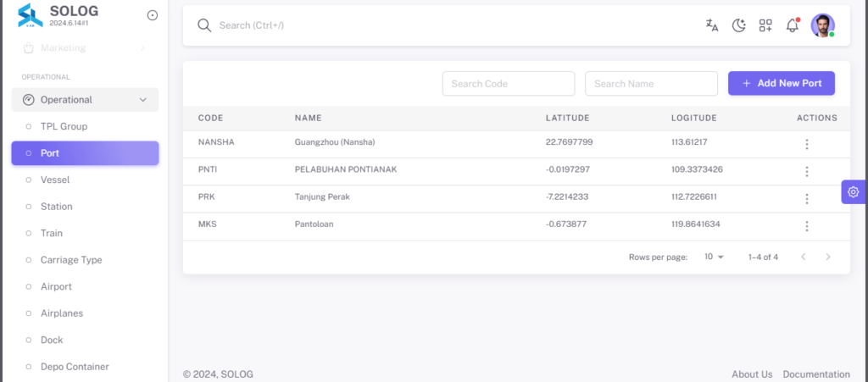Click the MKS code cell
Image resolution: width=868 pixels, height=382 pixels.
pos(207,224)
